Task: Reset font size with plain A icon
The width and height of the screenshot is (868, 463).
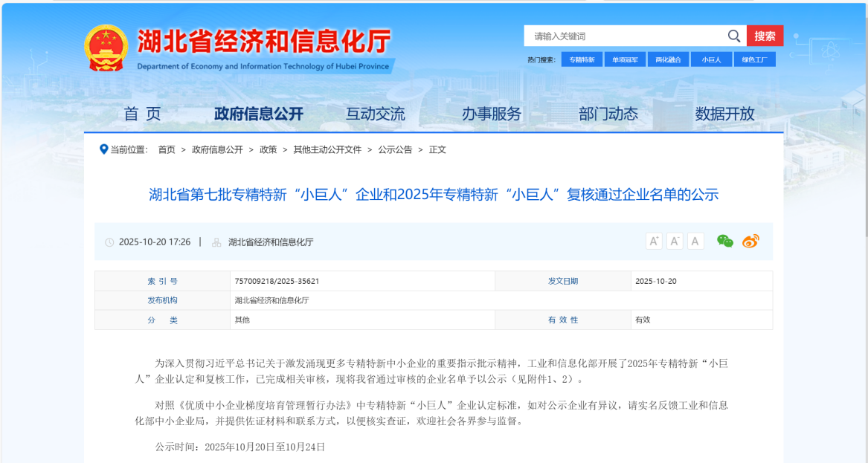Action: click(695, 241)
